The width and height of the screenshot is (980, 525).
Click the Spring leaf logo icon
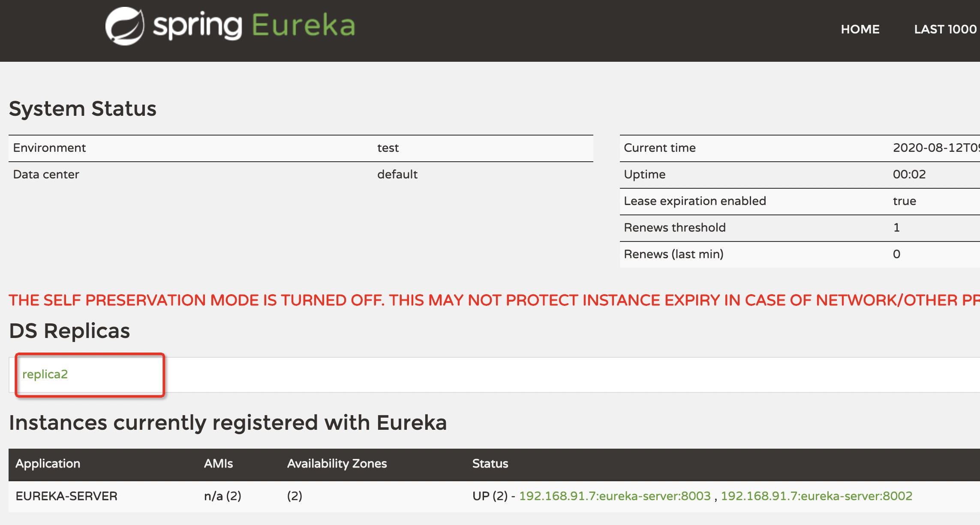[125, 26]
